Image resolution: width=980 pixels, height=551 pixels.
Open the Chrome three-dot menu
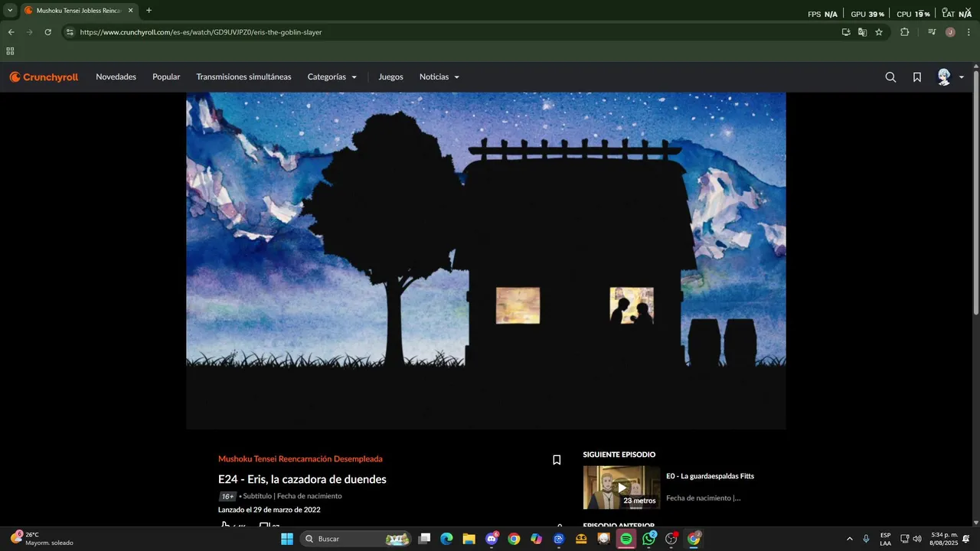[x=969, y=32]
